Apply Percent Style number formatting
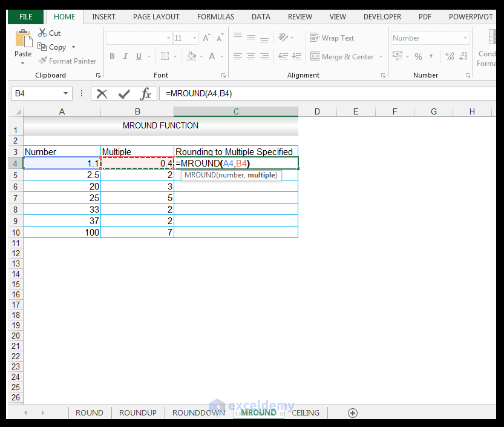The width and height of the screenshot is (504, 427). [419, 56]
